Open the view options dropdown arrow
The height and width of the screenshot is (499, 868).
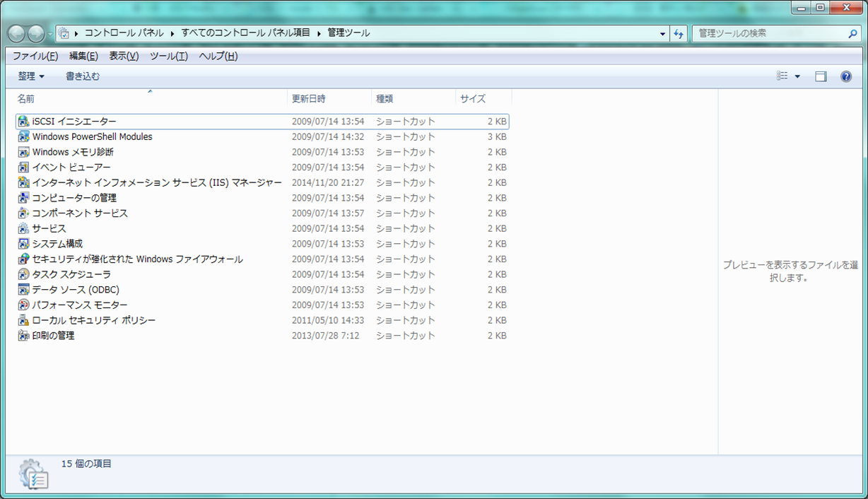(x=798, y=76)
